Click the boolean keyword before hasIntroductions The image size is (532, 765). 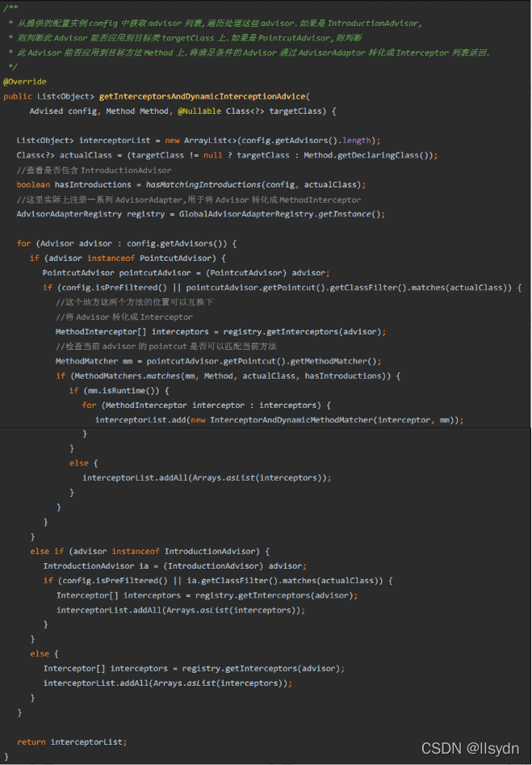click(33, 184)
